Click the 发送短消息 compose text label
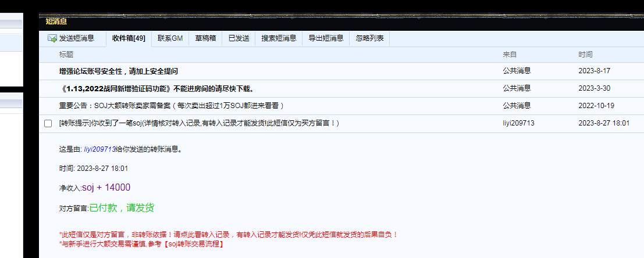The image size is (644, 258). [x=76, y=38]
